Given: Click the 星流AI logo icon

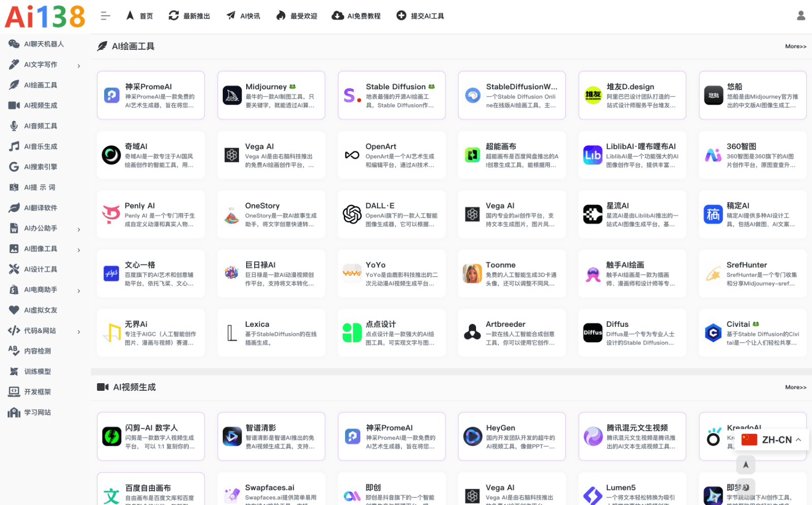Looking at the screenshot, I should [x=593, y=214].
